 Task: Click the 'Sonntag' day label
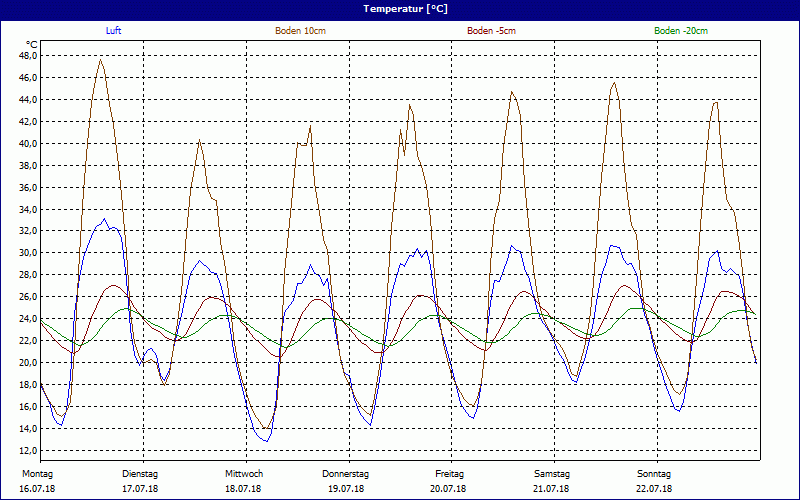pyautogui.click(x=654, y=474)
